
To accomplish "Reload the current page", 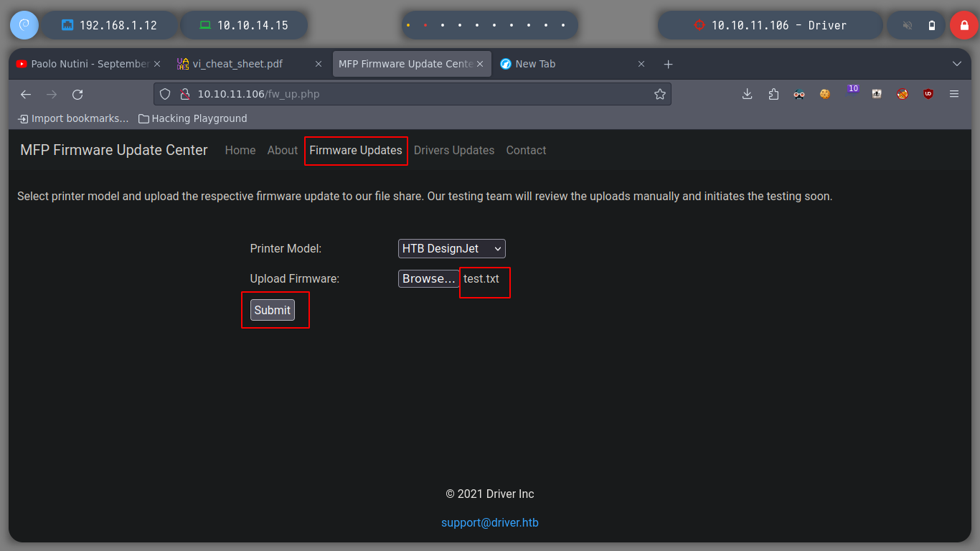I will (x=77, y=94).
